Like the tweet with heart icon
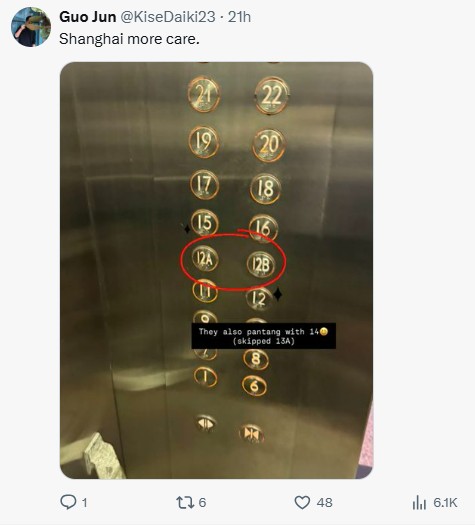 click(x=302, y=502)
